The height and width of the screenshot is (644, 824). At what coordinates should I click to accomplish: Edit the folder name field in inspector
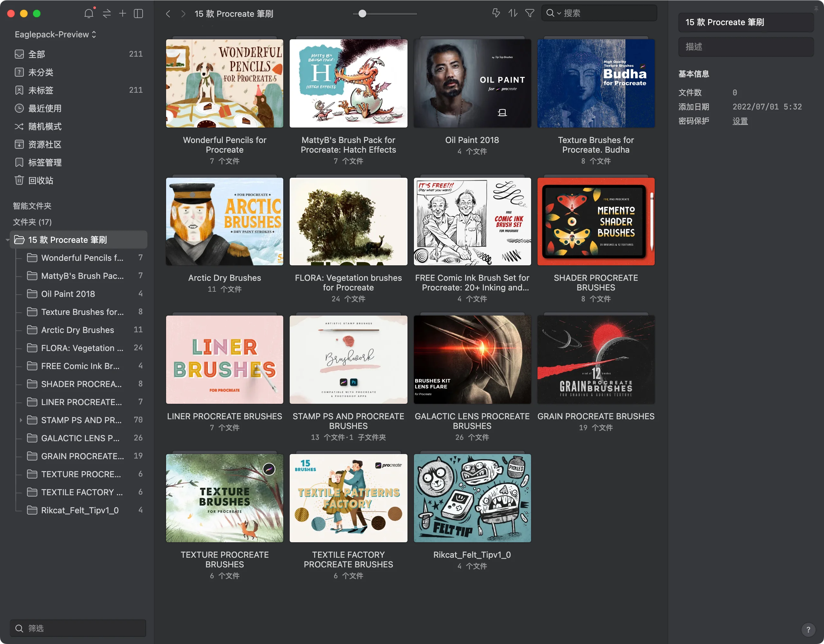[x=745, y=22]
